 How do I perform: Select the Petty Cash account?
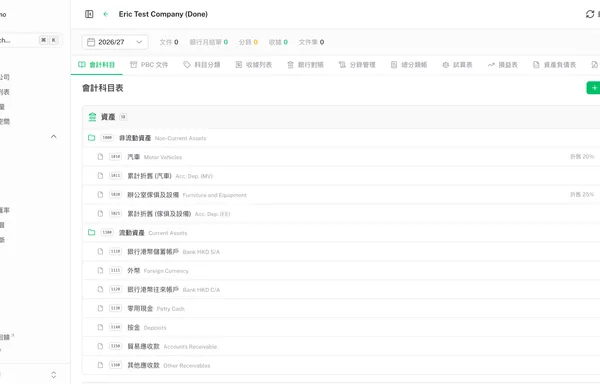point(341,308)
